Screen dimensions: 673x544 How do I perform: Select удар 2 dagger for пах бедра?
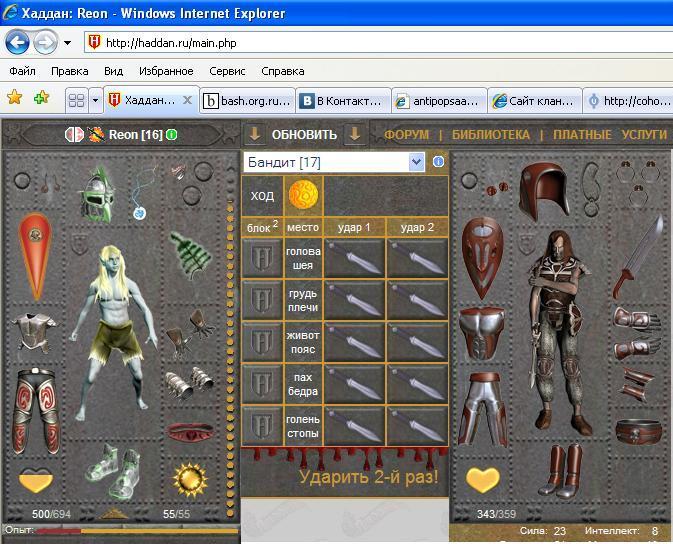417,384
